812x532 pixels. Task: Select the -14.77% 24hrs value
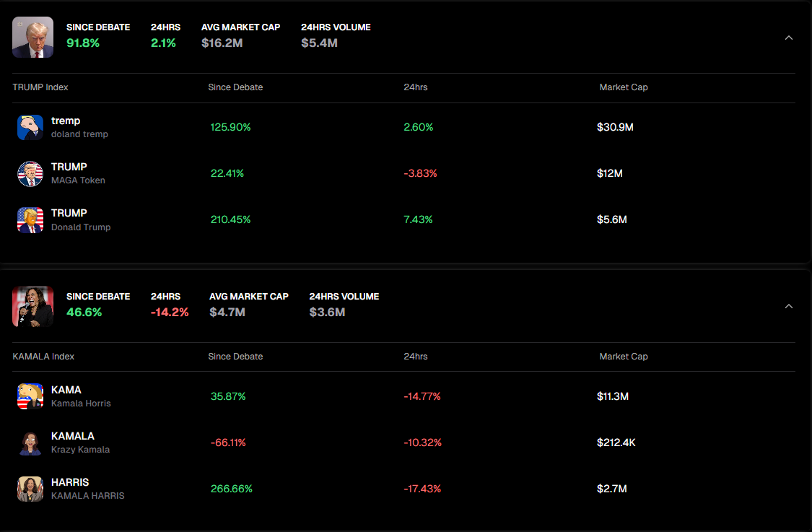[x=422, y=396]
